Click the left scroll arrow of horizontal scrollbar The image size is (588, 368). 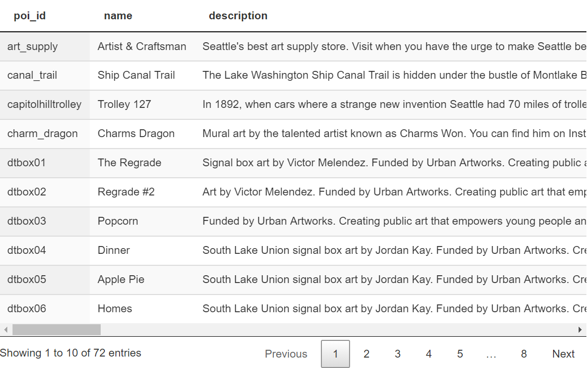[6, 330]
